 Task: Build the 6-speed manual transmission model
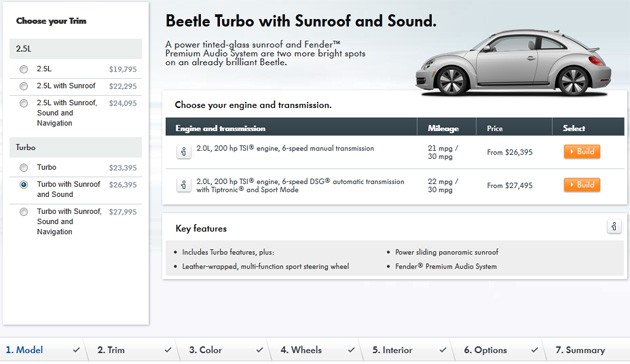582,151
